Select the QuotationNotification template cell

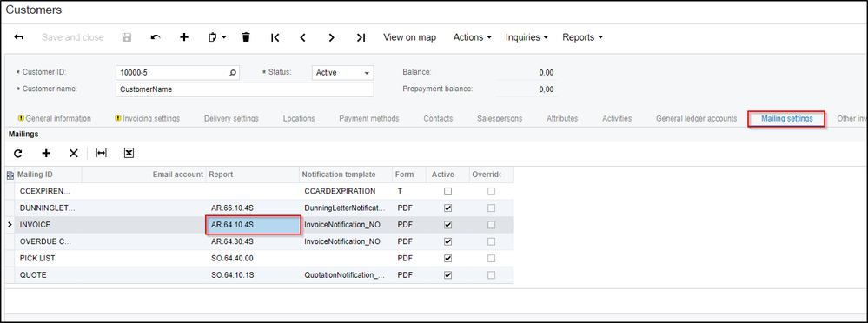pos(346,275)
